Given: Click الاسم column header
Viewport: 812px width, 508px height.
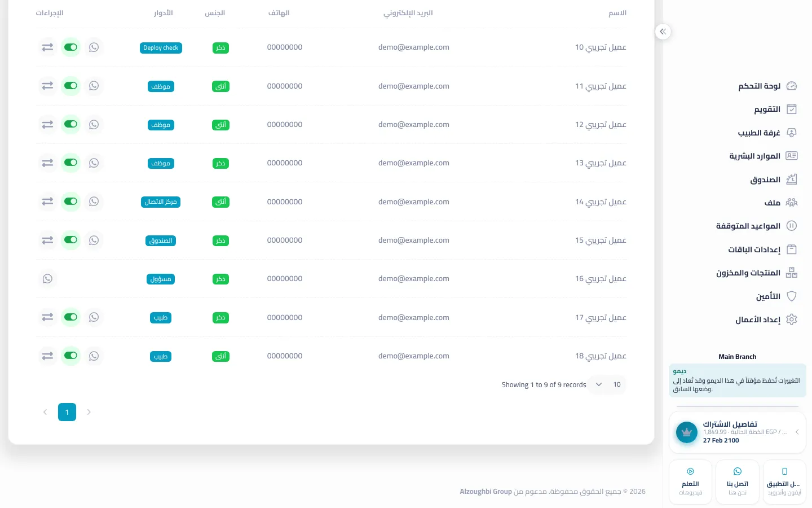Looking at the screenshot, I should (617, 13).
